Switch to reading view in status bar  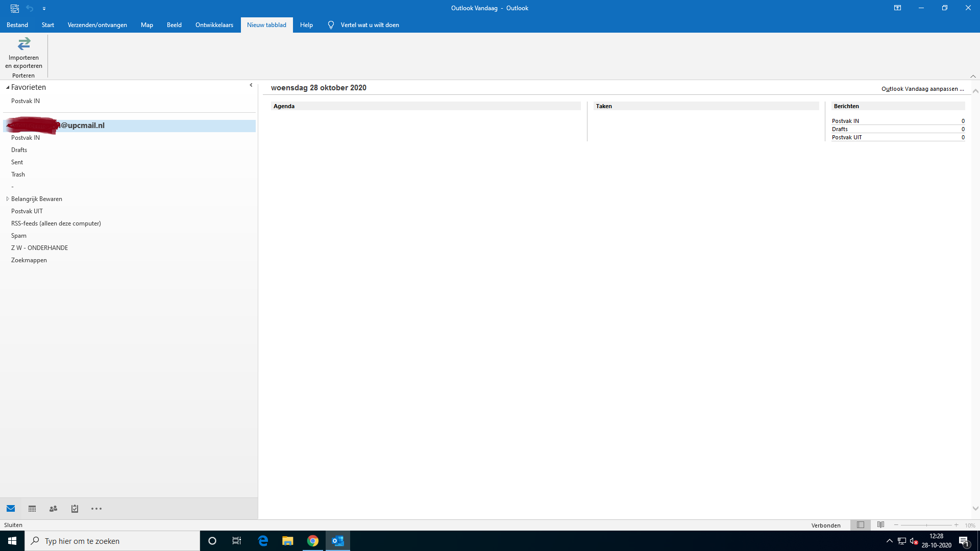point(880,525)
